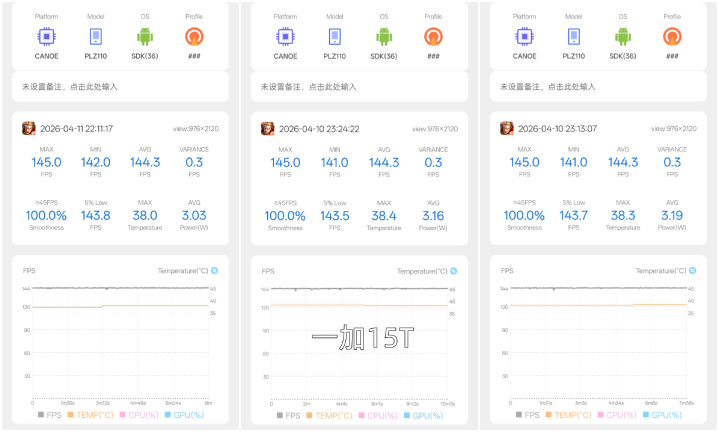This screenshot has width=719, height=432.
Task: Click the MAX temperature value 38.4
Action: click(384, 216)
